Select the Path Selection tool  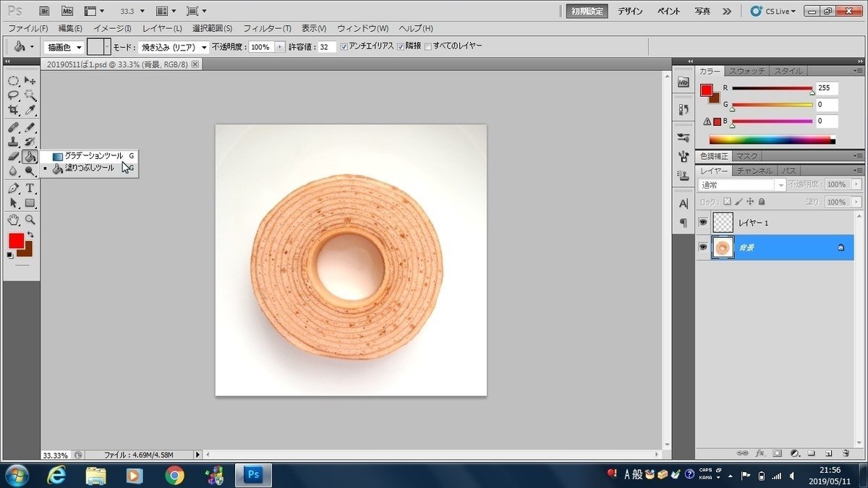click(x=14, y=203)
